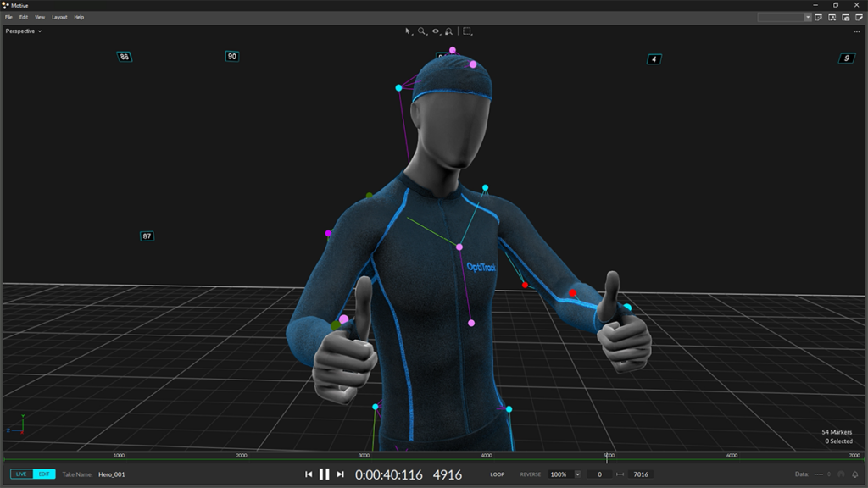Pause playback with the pause button

click(x=325, y=474)
